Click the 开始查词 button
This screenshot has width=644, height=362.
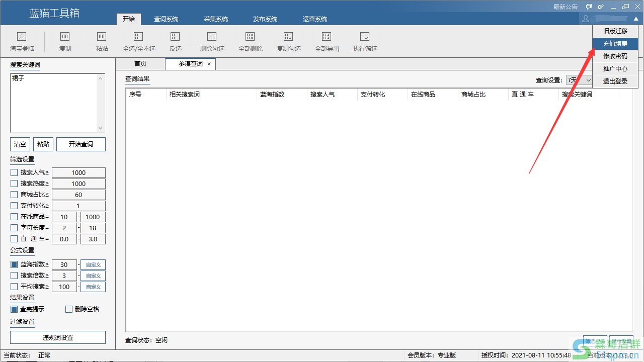[80, 144]
